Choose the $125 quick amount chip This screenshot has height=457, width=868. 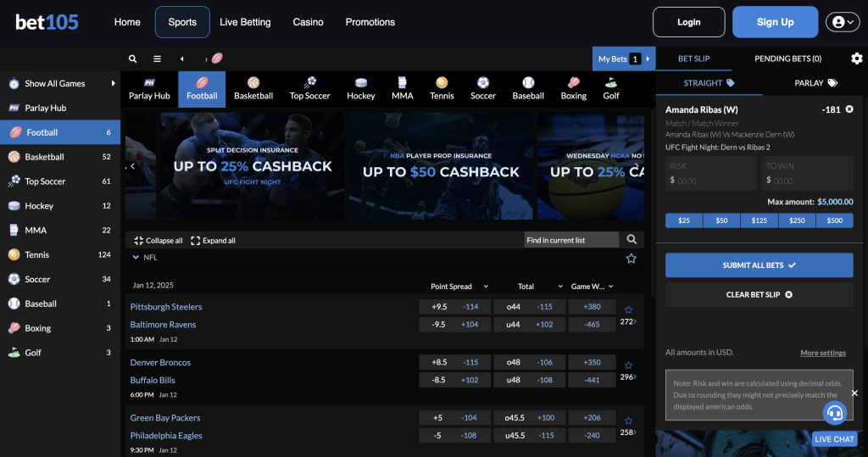[759, 220]
